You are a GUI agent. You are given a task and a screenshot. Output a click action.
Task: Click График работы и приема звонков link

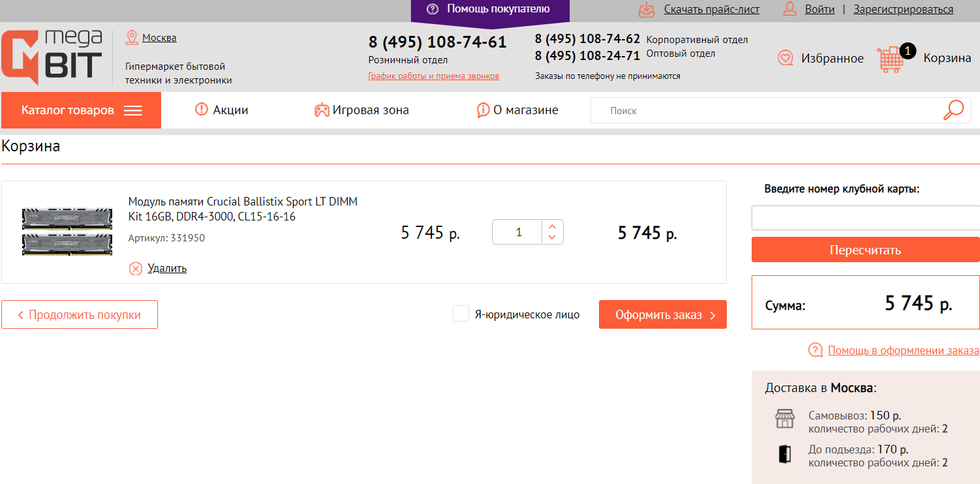point(434,76)
